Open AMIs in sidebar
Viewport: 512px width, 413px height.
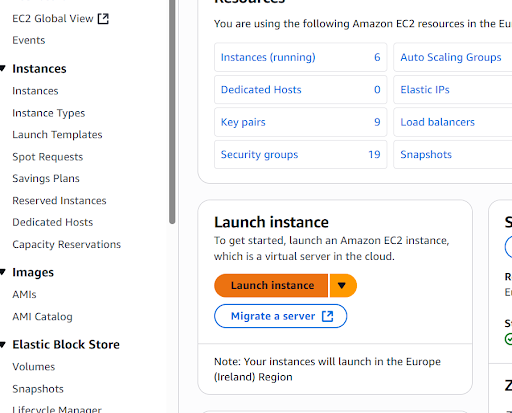pos(24,295)
